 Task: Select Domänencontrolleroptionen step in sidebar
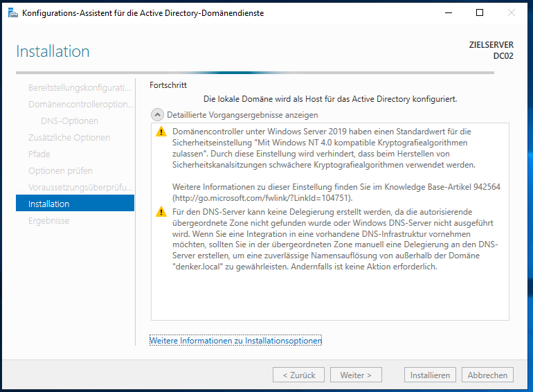point(81,105)
